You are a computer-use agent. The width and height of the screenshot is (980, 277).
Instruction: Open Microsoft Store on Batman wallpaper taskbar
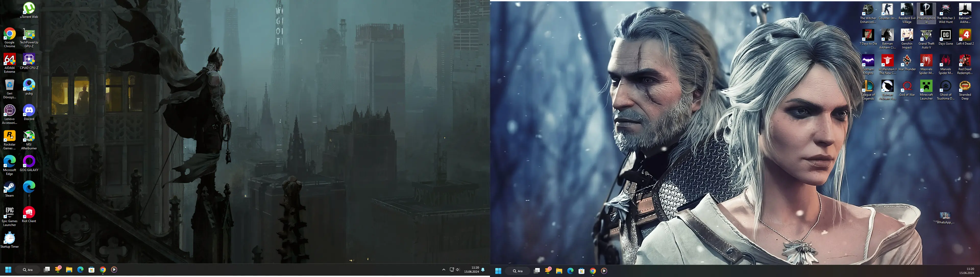click(92, 270)
